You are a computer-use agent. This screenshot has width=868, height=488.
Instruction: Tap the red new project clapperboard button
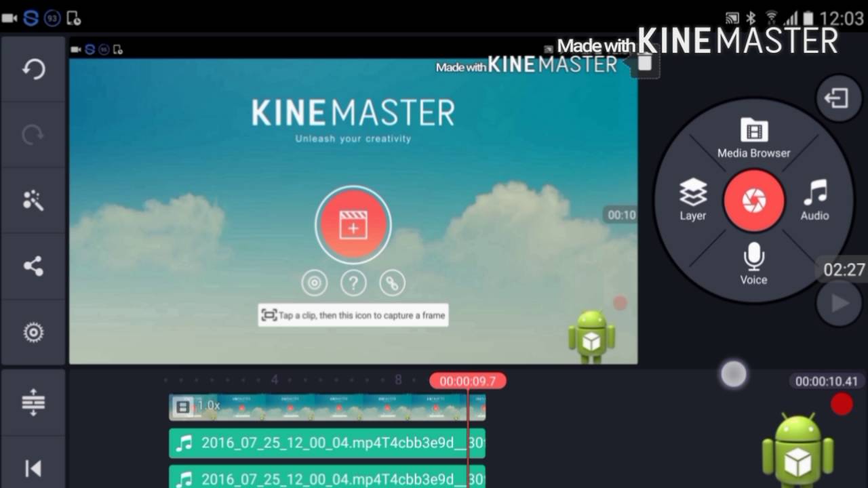click(353, 224)
